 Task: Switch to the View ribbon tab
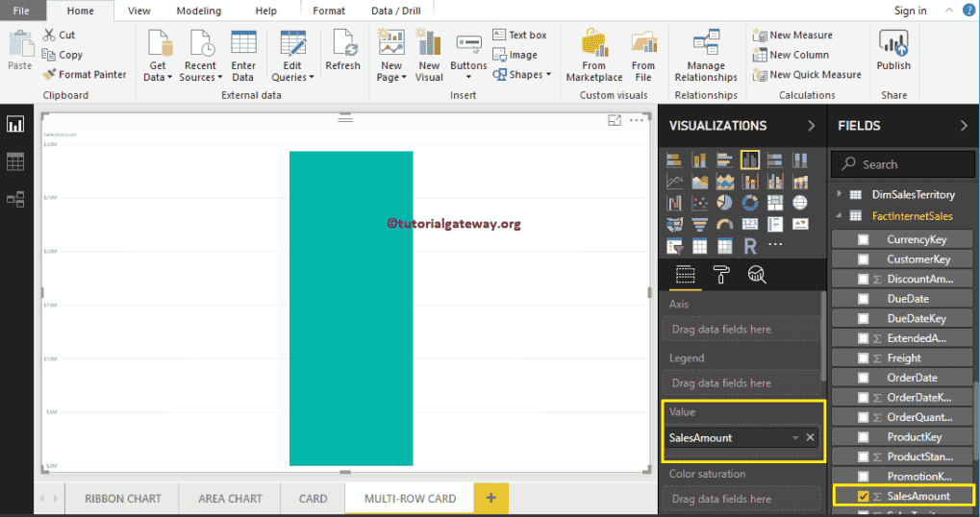point(138,11)
